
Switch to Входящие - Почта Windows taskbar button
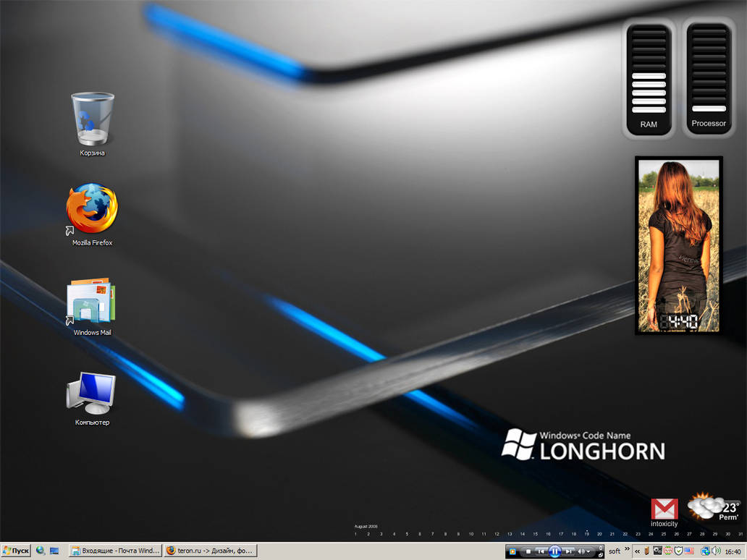[115, 551]
